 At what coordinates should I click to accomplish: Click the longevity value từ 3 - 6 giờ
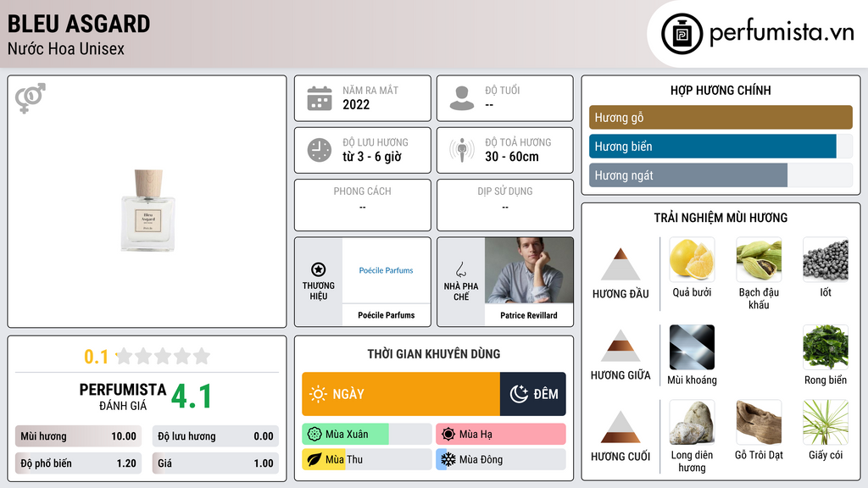coord(372,157)
